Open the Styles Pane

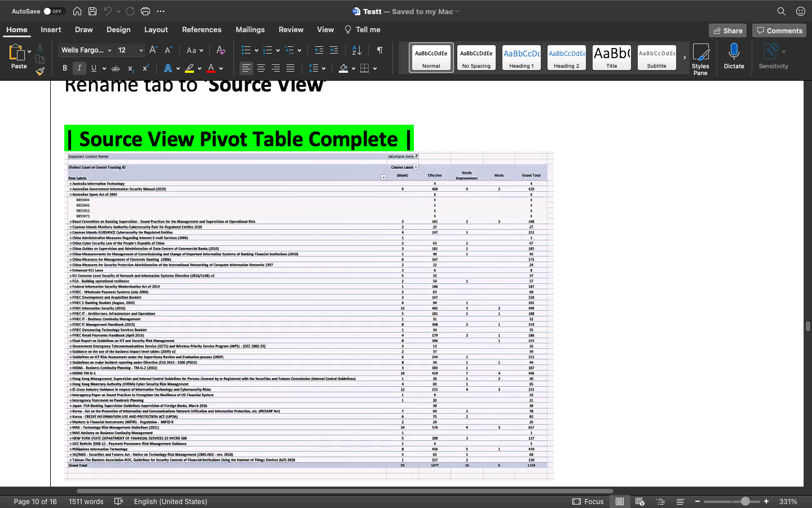(700, 59)
